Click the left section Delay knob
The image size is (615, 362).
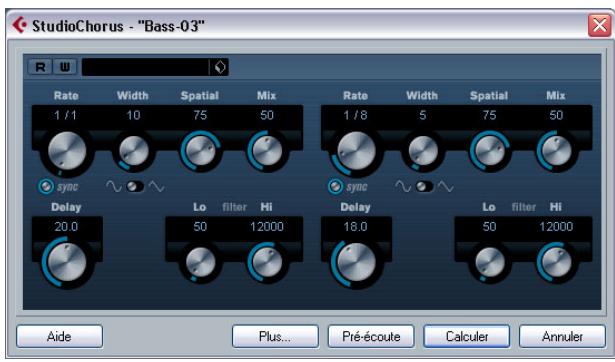pos(67,262)
